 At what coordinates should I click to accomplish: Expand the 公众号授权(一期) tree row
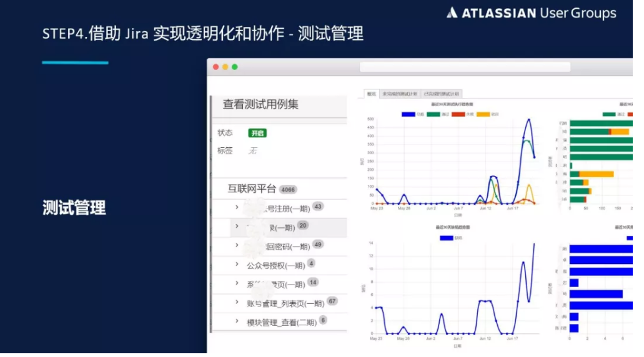point(237,264)
